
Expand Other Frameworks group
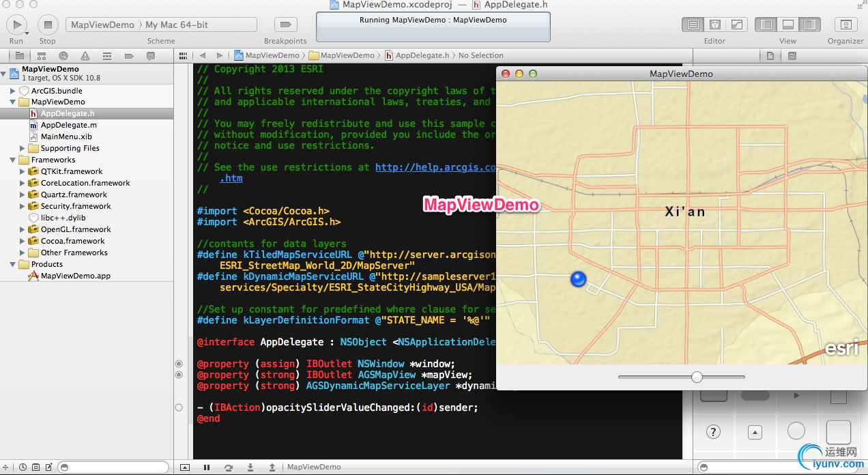click(x=23, y=253)
